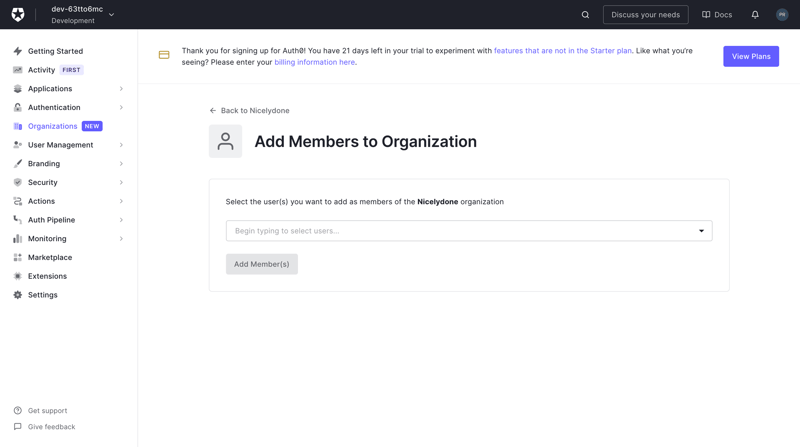Viewport: 800px width, 447px height.
Task: Open Docs link in top bar
Action: pyautogui.click(x=723, y=15)
